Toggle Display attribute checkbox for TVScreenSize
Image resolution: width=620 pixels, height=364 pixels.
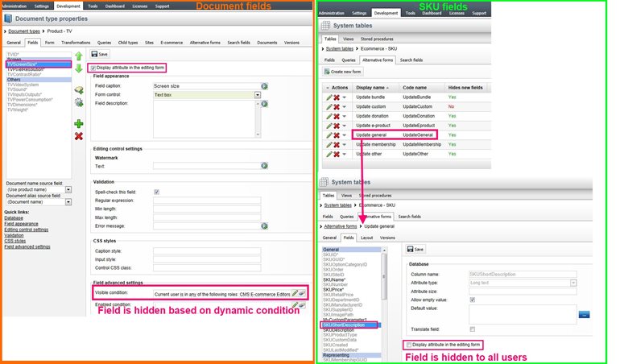93,68
